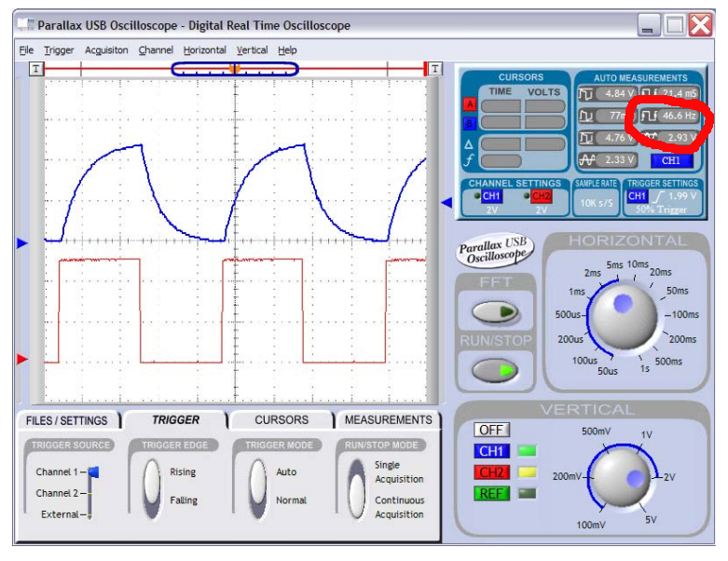This screenshot has height=561, width=728.
Task: Select cursor A in the Cursors panel
Action: [470, 104]
